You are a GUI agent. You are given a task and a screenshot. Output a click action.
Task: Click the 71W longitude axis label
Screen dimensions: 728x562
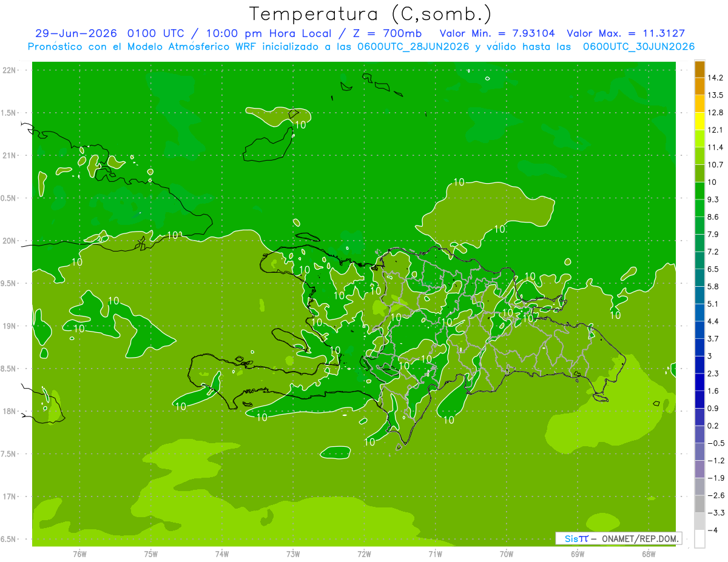point(435,554)
